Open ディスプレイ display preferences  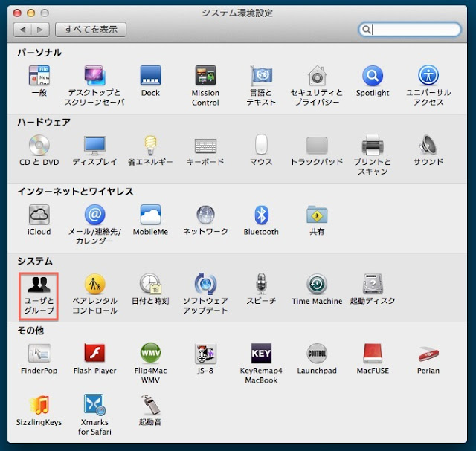pyautogui.click(x=94, y=150)
